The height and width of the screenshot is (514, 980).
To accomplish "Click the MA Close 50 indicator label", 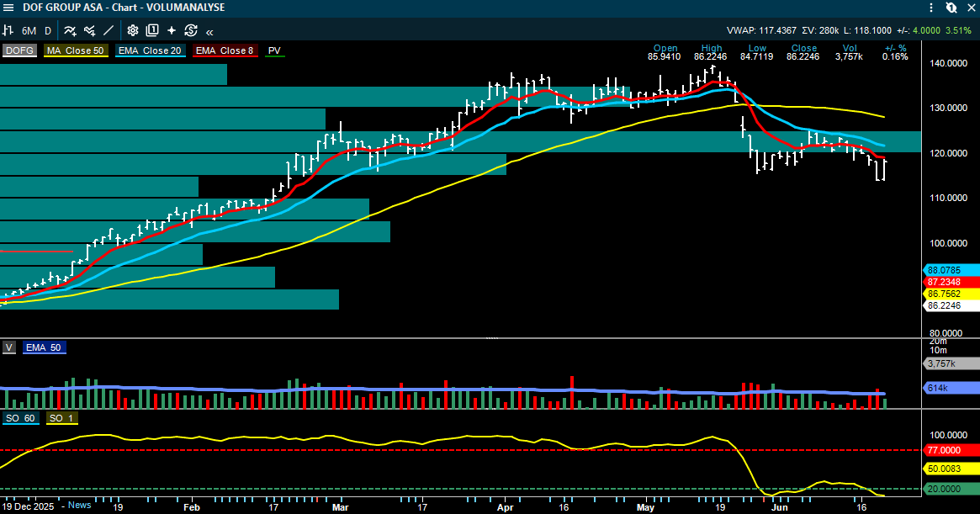I will pos(76,50).
